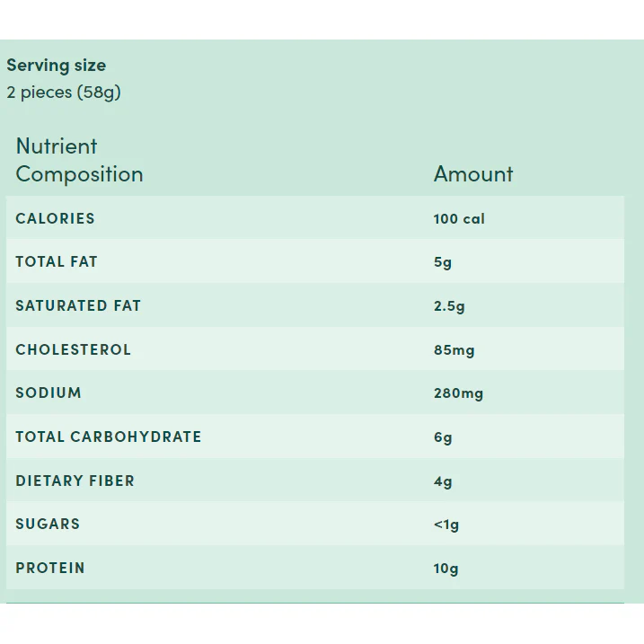The image size is (644, 644).
Task: Select the SATURATED FAT row label
Action: (x=78, y=305)
